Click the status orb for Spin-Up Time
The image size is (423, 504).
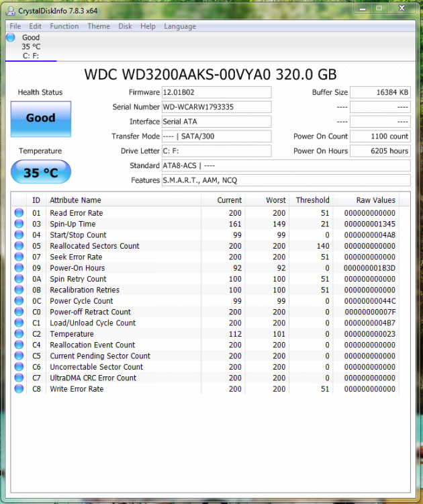19,224
